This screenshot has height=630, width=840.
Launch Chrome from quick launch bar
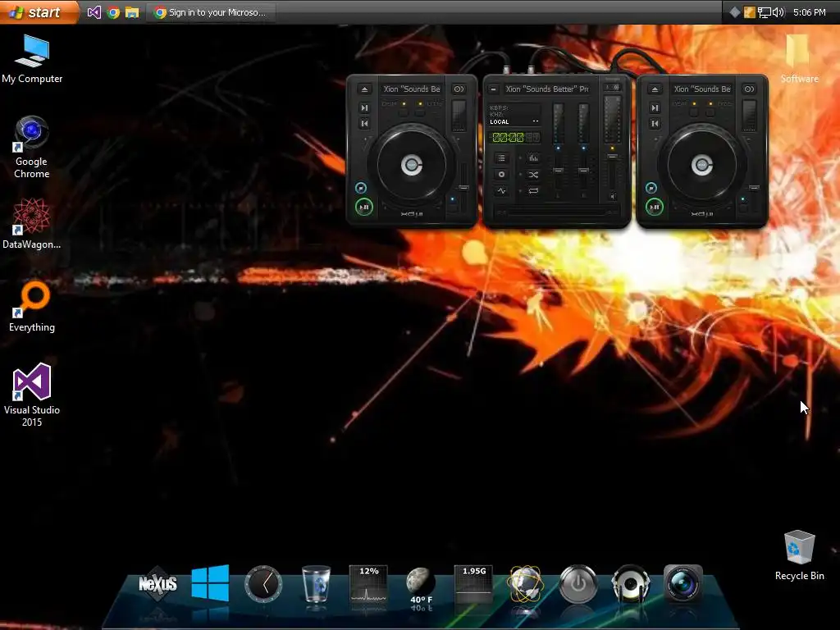[x=113, y=11]
